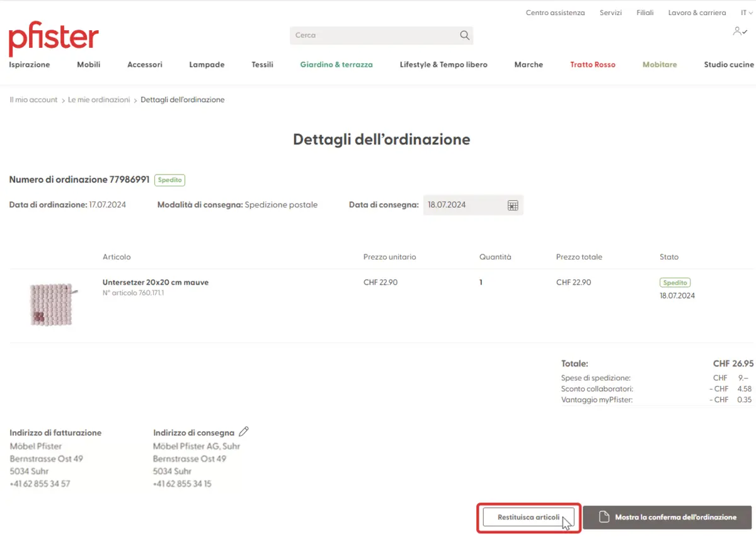Focus the Cerca search field
The height and width of the screenshot is (539, 756).
coord(372,35)
